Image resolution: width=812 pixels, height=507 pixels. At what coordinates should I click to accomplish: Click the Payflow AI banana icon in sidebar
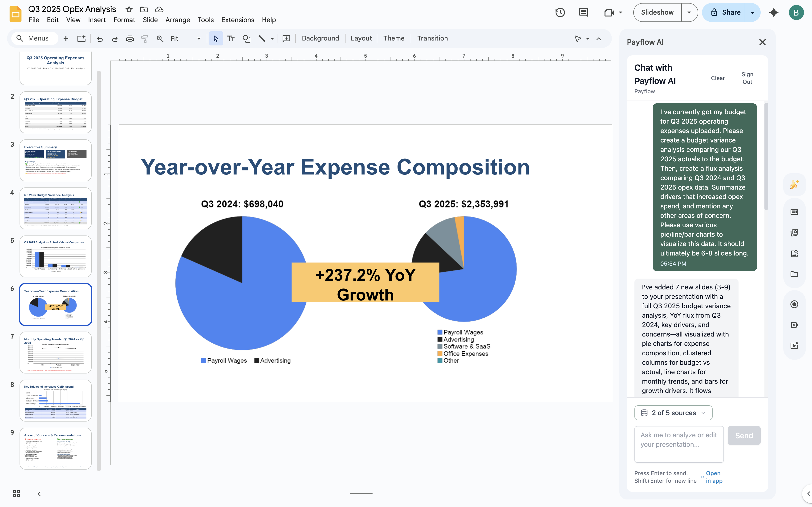[794, 184]
